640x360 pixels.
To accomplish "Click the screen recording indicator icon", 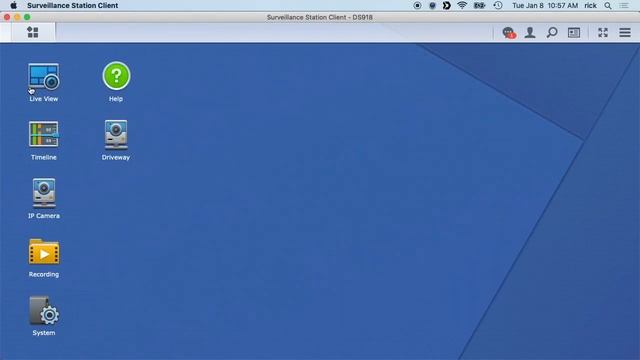I will (x=417, y=5).
